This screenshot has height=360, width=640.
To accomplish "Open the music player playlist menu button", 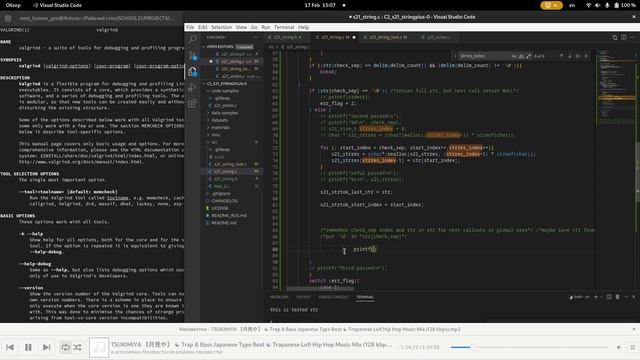I will tap(632, 347).
